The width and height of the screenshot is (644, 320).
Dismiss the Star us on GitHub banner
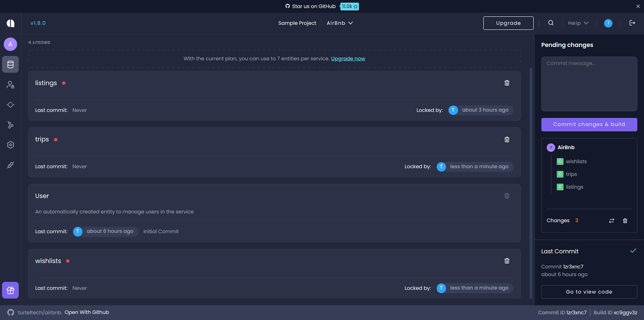[638, 6]
